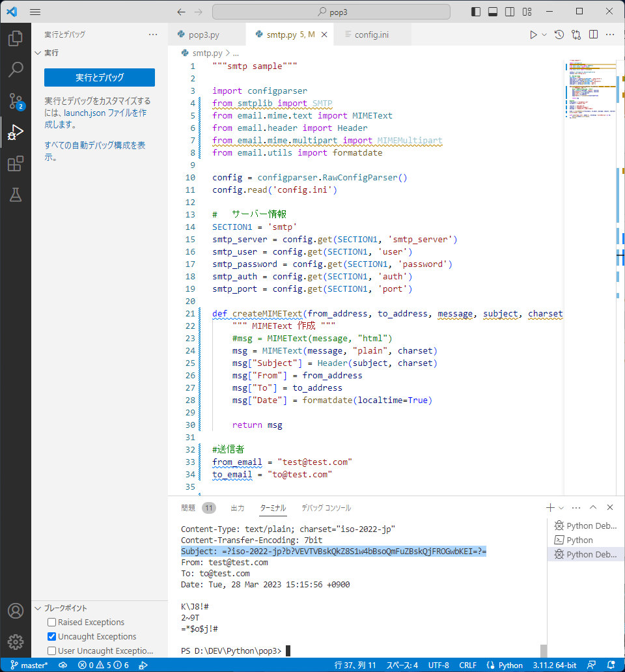Screen dimensions: 625x672
Task: Open the Extensions view
Action: point(16,163)
